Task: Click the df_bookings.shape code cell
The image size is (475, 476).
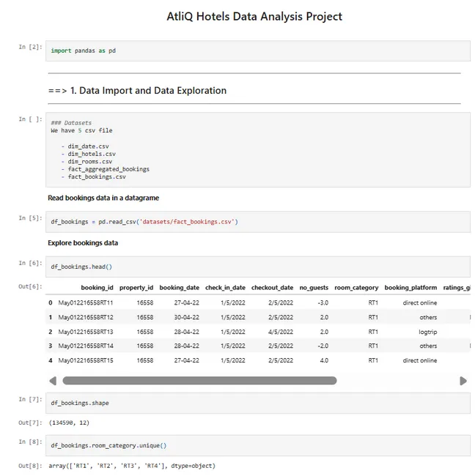Action: (258, 404)
